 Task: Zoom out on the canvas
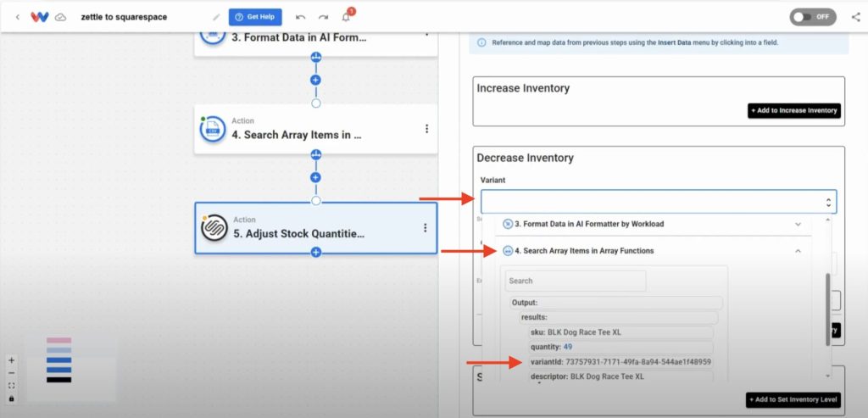12,373
